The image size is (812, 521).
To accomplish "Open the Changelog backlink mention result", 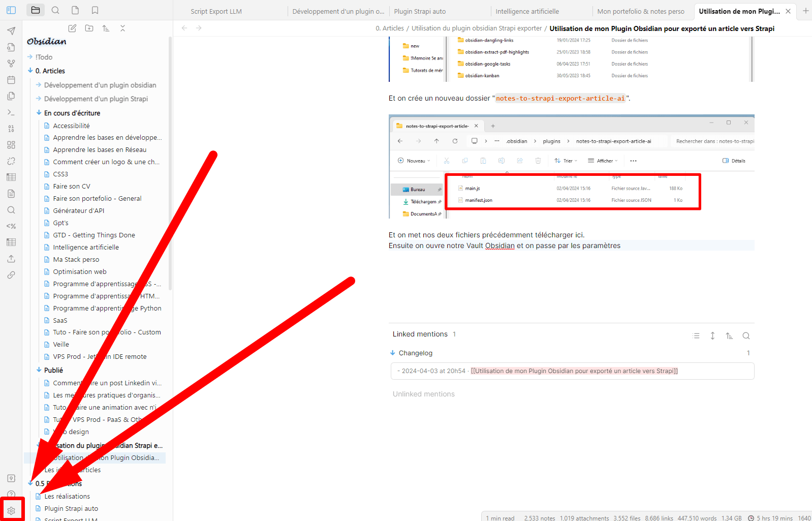I will (x=572, y=371).
